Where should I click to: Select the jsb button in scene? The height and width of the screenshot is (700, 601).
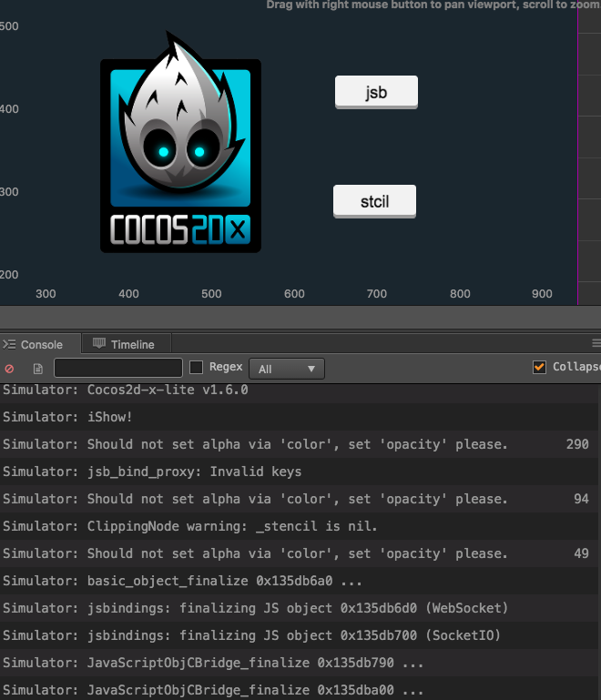pyautogui.click(x=376, y=92)
